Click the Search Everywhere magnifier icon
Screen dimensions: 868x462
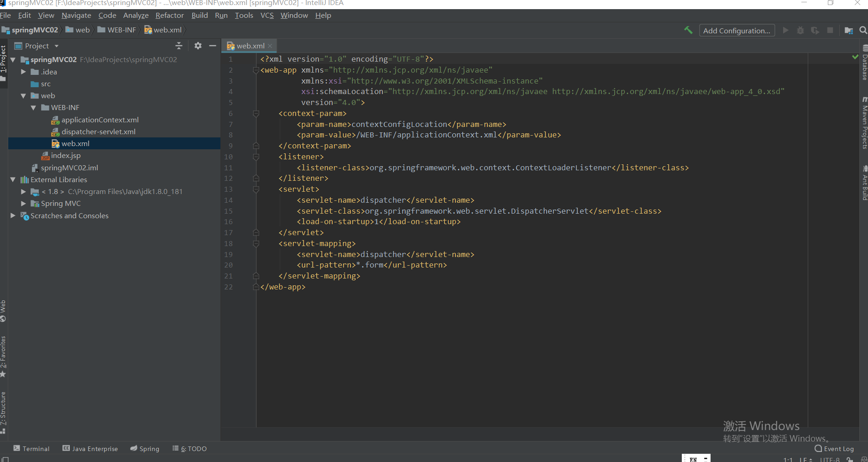pyautogui.click(x=863, y=31)
